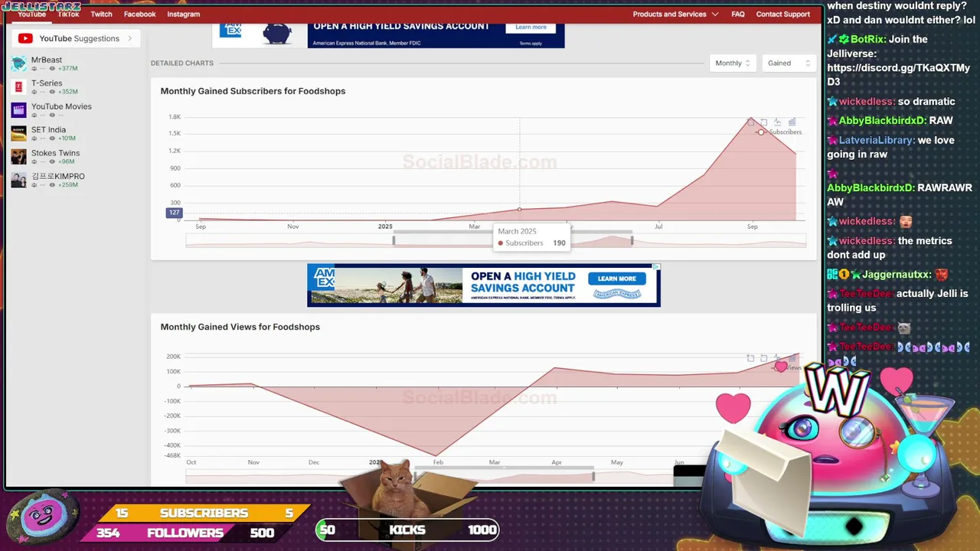Click the Stokes Twins channel name
The height and width of the screenshot is (551, 980).
point(55,153)
